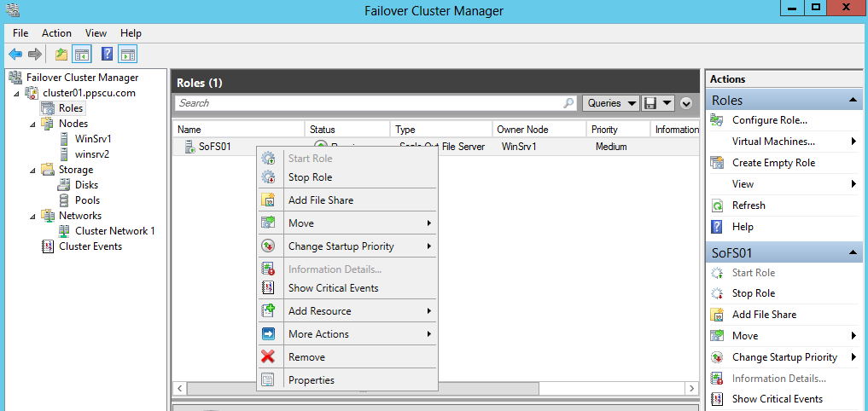Click the WinSrv1 node server icon

pos(65,139)
